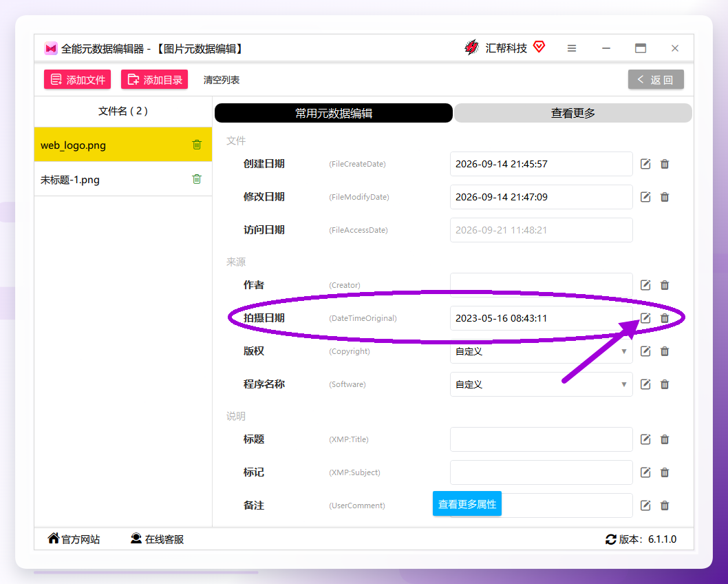Click edit icon for 作者 row
Viewport: 728px width, 584px height.
click(645, 285)
